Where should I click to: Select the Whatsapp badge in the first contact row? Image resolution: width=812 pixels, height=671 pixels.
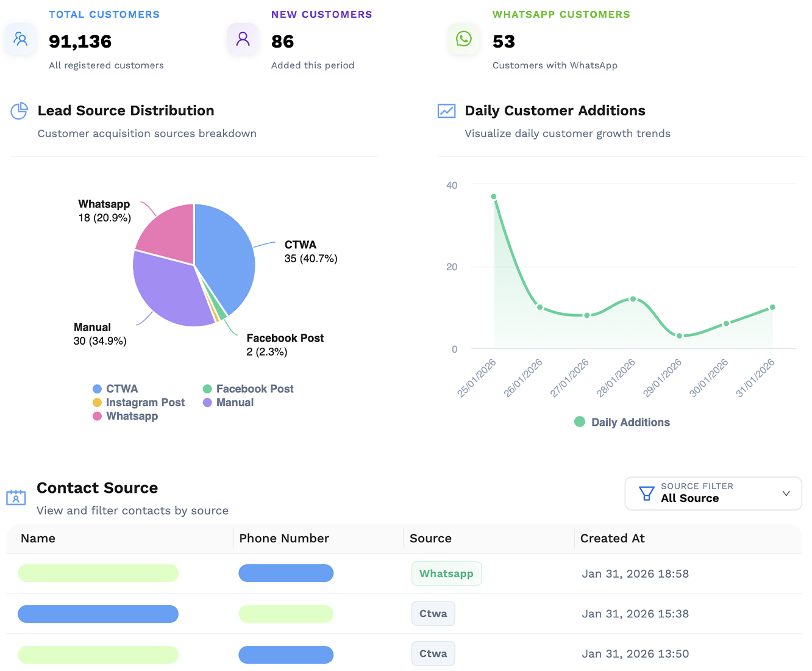coord(446,573)
